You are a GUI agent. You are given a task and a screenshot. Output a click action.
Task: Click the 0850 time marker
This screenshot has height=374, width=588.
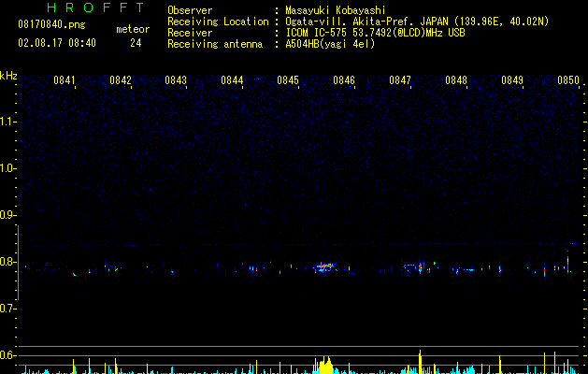click(568, 80)
